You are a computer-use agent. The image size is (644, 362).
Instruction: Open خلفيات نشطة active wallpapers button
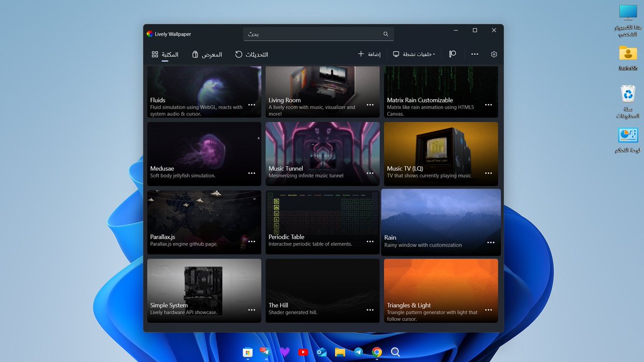point(414,54)
